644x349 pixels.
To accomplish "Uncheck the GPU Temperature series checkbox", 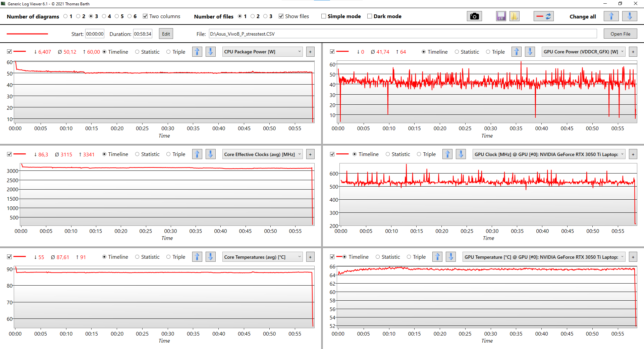I will (x=332, y=257).
